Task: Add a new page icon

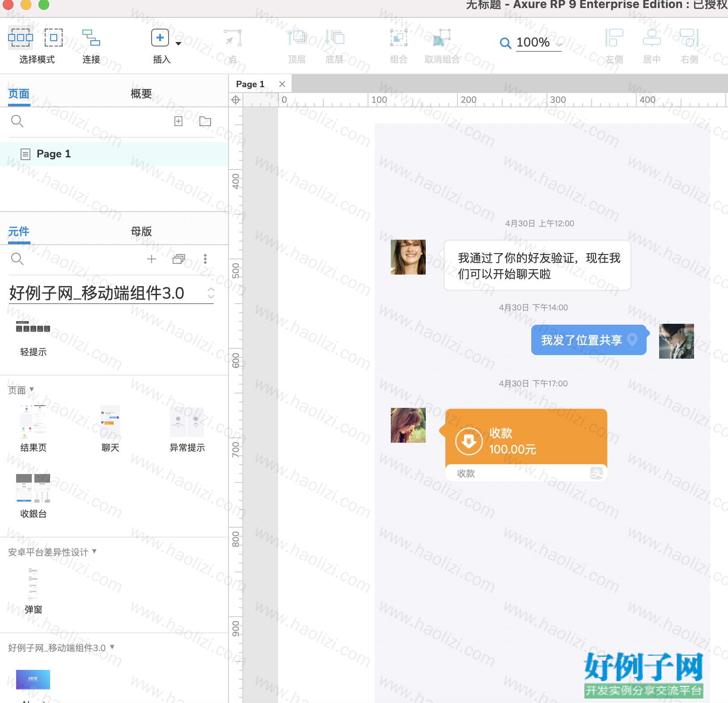Action: point(178,121)
